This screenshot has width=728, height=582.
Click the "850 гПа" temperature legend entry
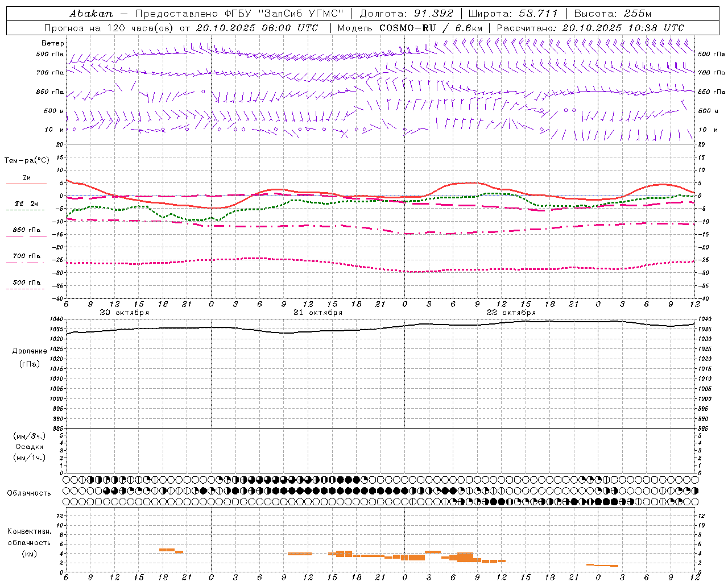tap(27, 230)
